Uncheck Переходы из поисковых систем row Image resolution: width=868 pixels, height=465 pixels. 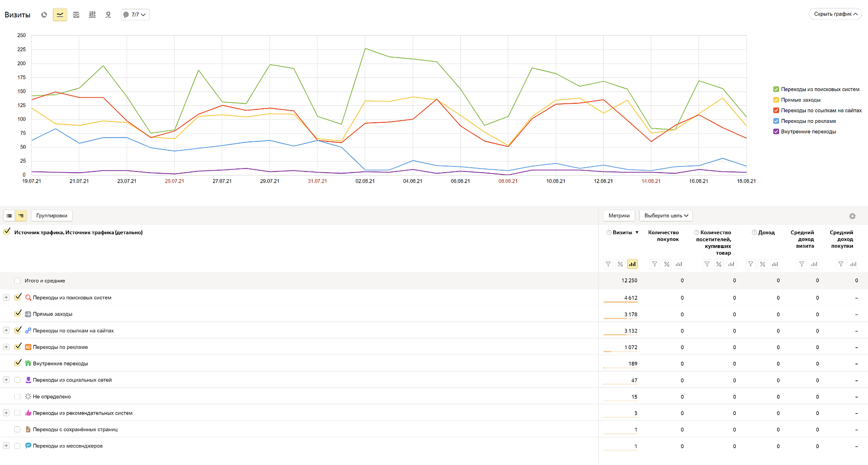click(x=18, y=297)
